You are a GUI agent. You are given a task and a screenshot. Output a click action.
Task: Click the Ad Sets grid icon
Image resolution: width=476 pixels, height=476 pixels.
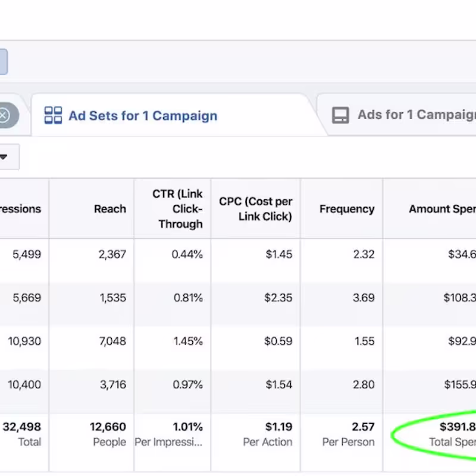54,115
